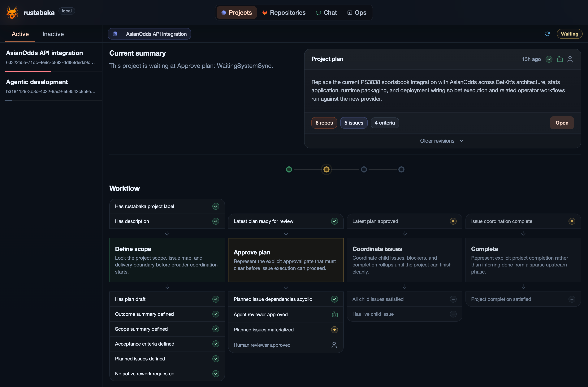Toggle the Planned issue dependencies acyclic check
Image resolution: width=588 pixels, height=387 pixels.
[x=335, y=299]
